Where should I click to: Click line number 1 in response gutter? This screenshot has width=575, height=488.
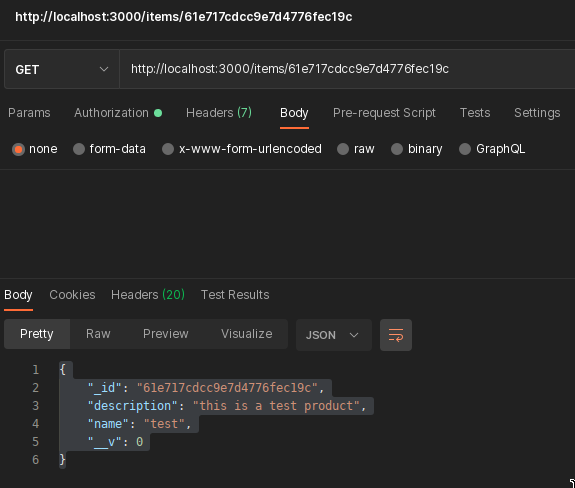click(x=36, y=370)
